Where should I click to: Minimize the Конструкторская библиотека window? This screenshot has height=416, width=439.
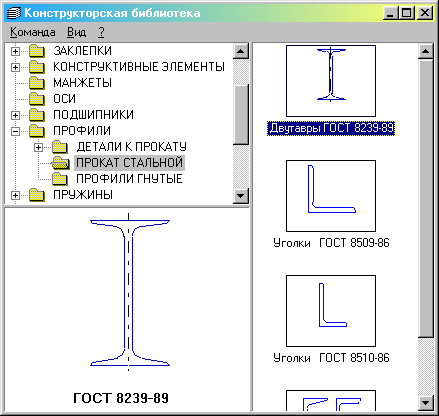click(391, 13)
